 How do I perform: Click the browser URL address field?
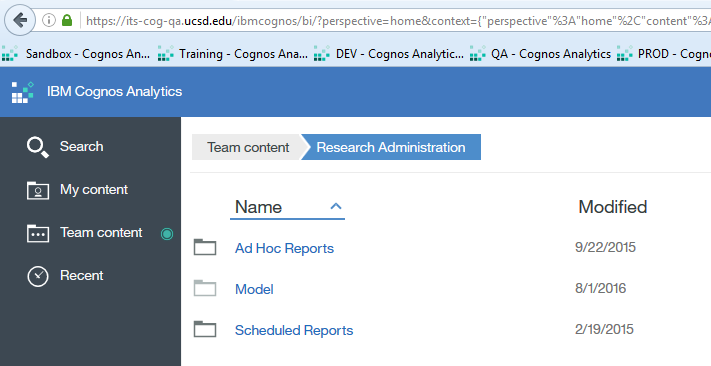click(x=394, y=21)
